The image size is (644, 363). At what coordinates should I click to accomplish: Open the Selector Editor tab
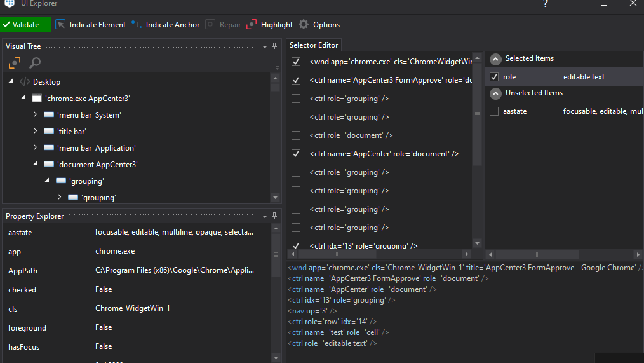coord(314,45)
